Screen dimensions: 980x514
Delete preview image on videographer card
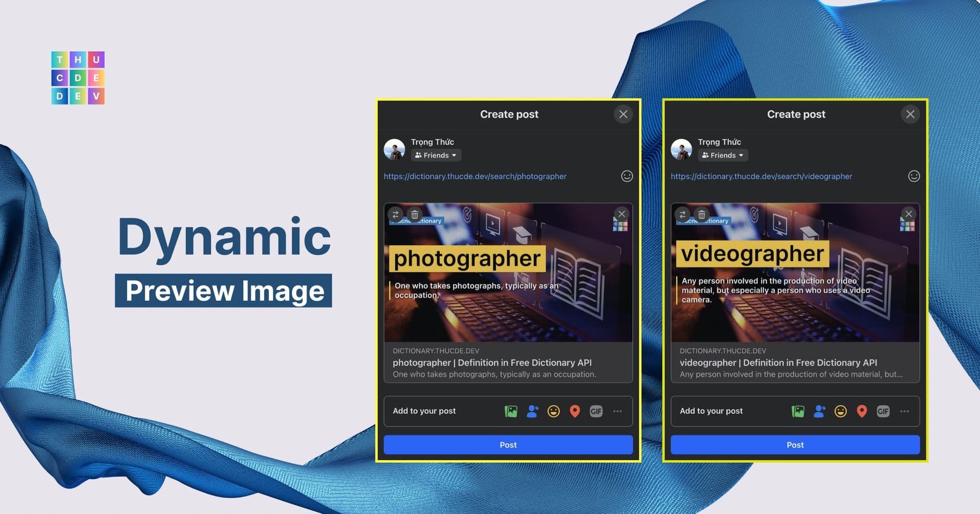[702, 214]
